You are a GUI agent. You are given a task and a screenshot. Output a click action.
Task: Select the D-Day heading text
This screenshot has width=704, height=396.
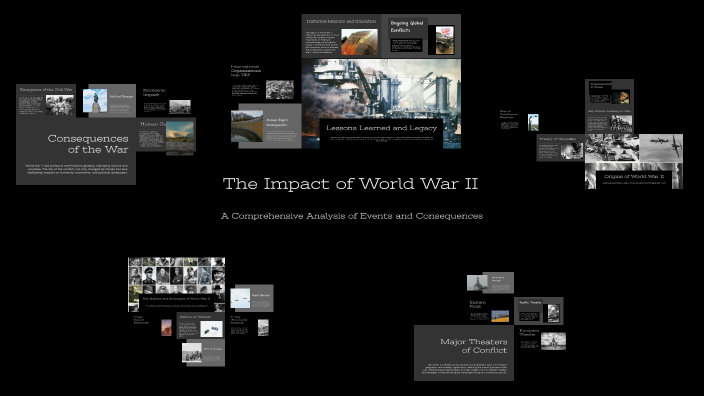(238, 320)
